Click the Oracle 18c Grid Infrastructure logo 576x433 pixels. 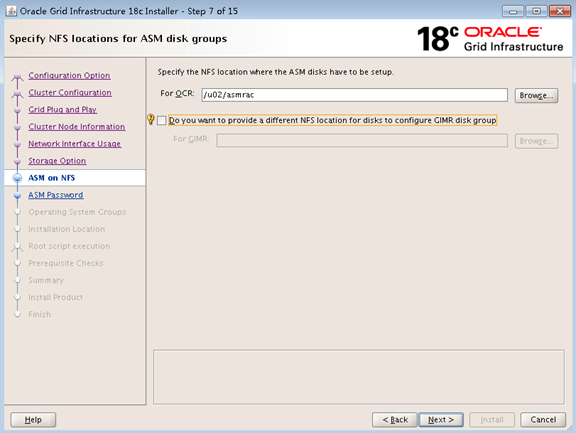[490, 39]
